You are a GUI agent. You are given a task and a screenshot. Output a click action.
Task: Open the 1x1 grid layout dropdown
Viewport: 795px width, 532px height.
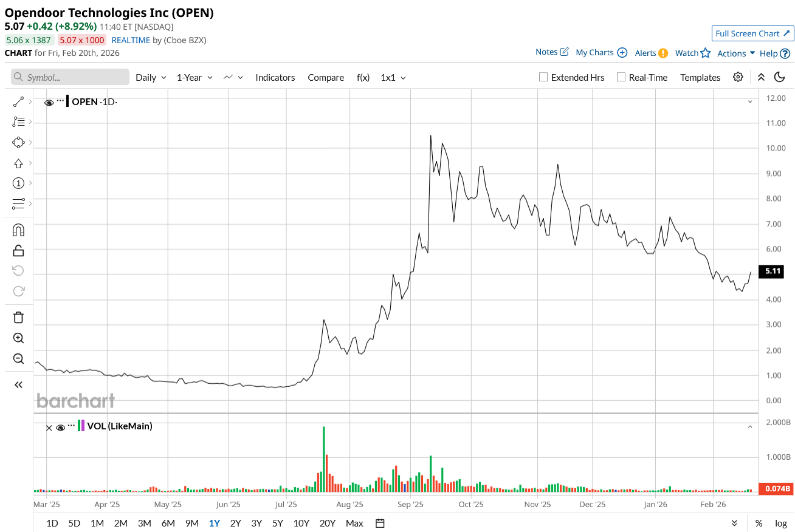tap(393, 78)
